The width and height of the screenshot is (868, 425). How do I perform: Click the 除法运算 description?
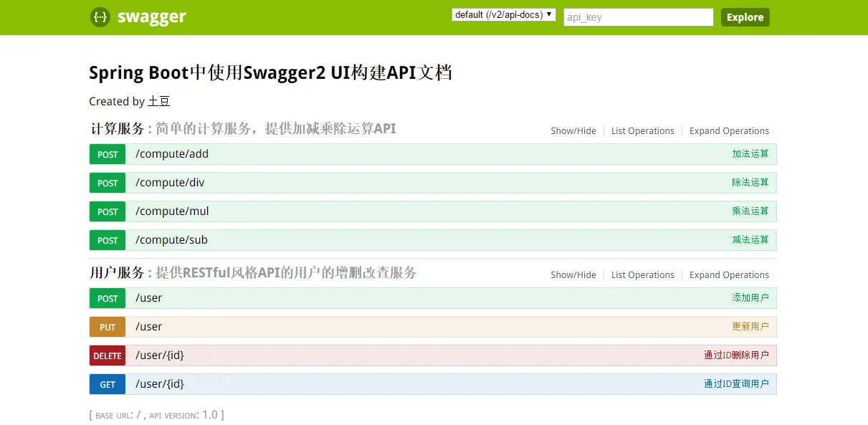[750, 183]
